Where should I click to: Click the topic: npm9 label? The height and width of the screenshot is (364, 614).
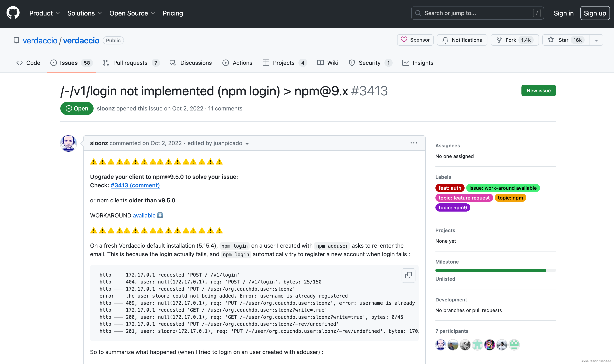click(453, 207)
